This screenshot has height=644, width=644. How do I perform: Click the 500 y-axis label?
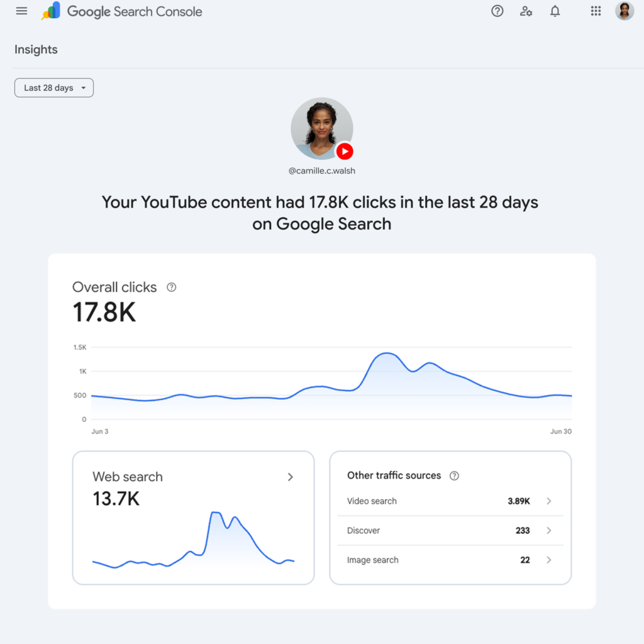tap(80, 396)
